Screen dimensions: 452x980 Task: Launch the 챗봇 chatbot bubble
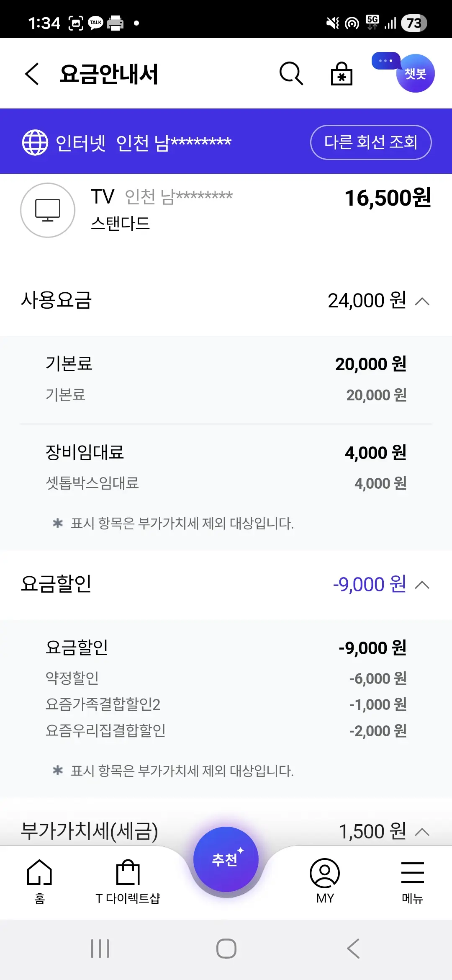pos(415,73)
